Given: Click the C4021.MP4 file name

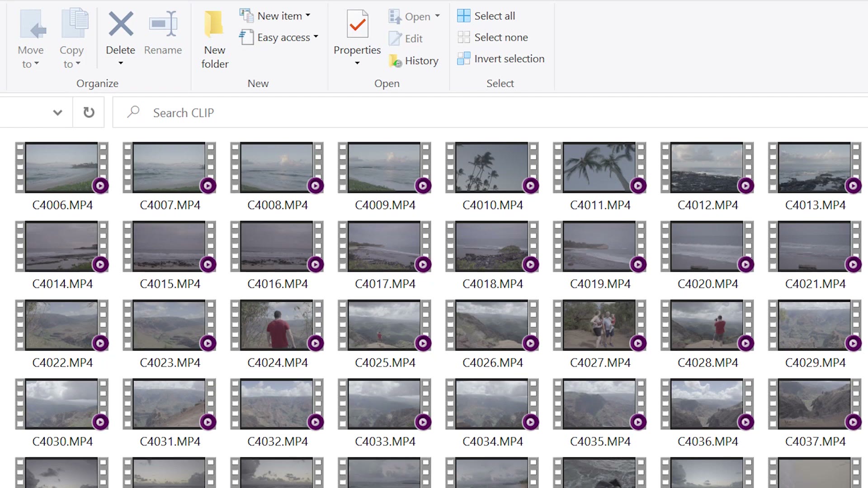Looking at the screenshot, I should click(816, 284).
